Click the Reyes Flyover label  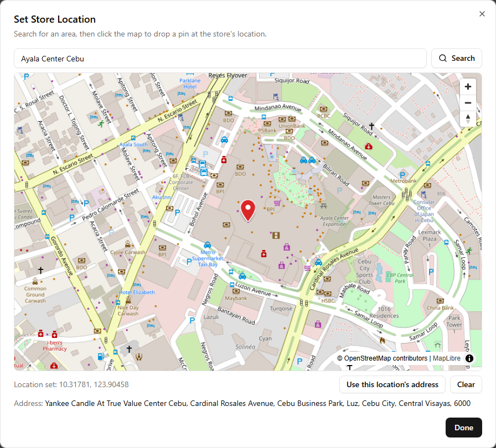tap(228, 76)
